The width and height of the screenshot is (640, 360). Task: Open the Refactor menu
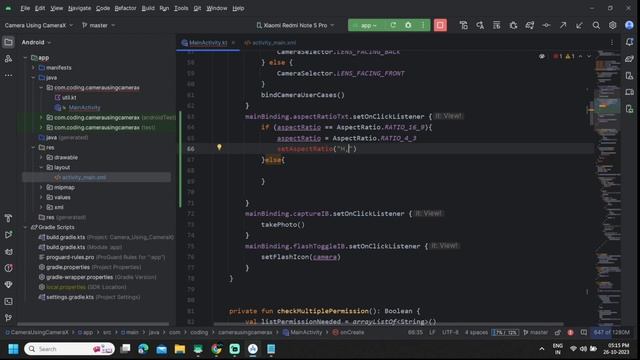(125, 8)
